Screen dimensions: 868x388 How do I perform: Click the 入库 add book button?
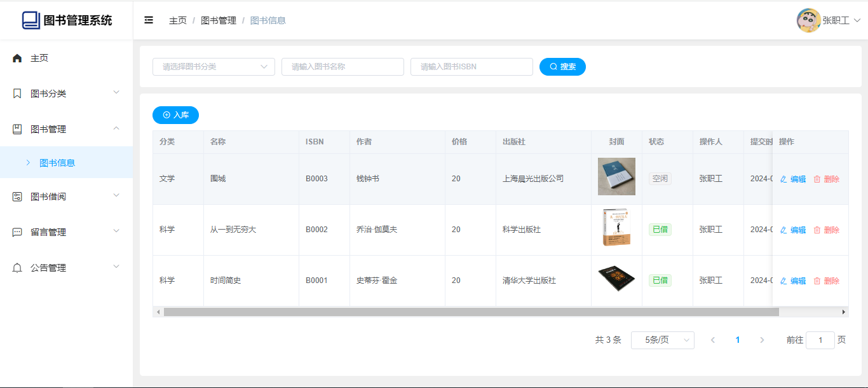(175, 115)
